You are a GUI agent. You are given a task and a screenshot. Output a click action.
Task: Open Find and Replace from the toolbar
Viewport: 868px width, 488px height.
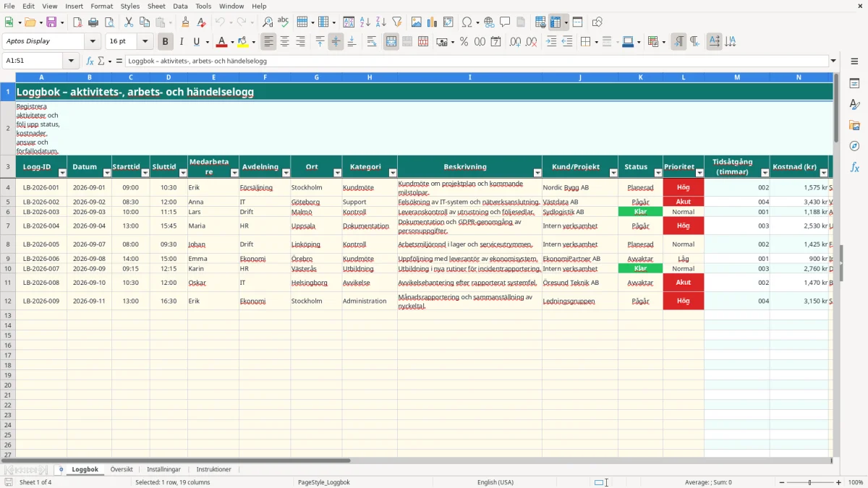(x=267, y=22)
